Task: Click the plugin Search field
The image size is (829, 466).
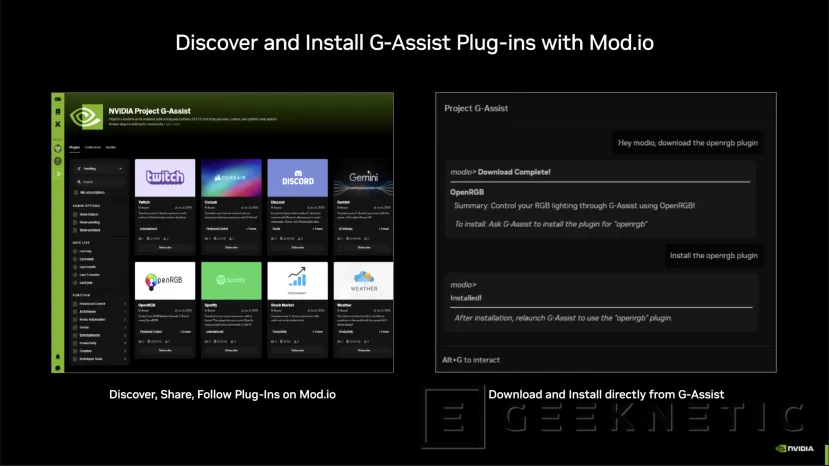Action: (x=99, y=181)
